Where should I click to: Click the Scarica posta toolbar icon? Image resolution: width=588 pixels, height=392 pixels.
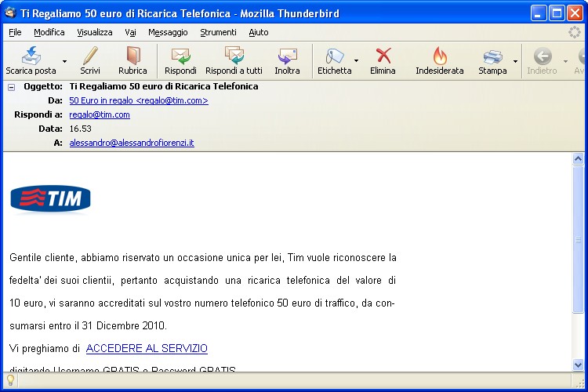(31, 56)
